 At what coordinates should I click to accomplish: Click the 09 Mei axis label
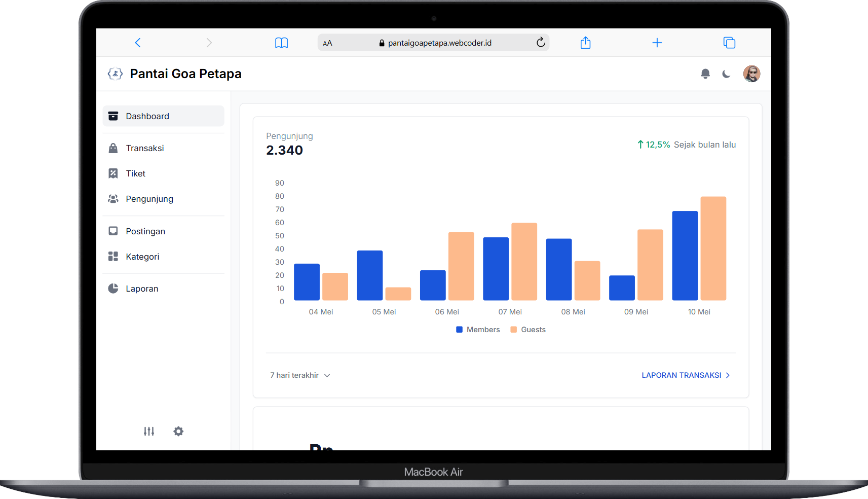636,312
